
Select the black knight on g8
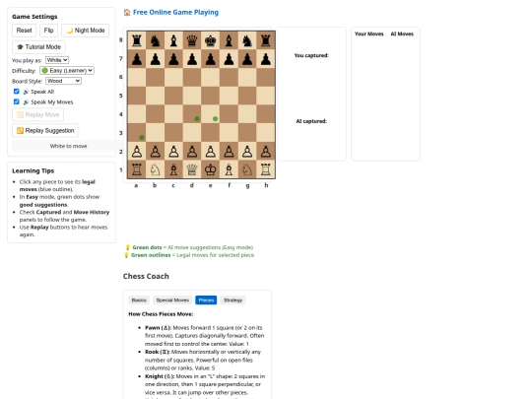[x=247, y=40]
